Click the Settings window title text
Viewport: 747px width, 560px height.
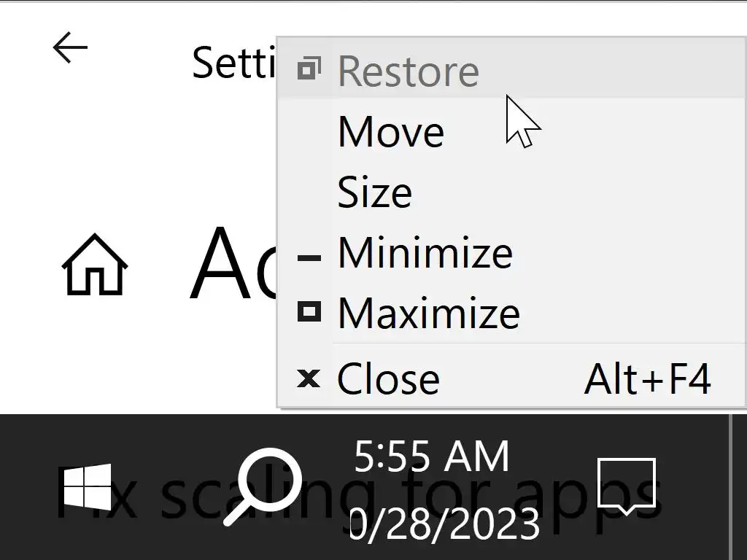coord(233,63)
